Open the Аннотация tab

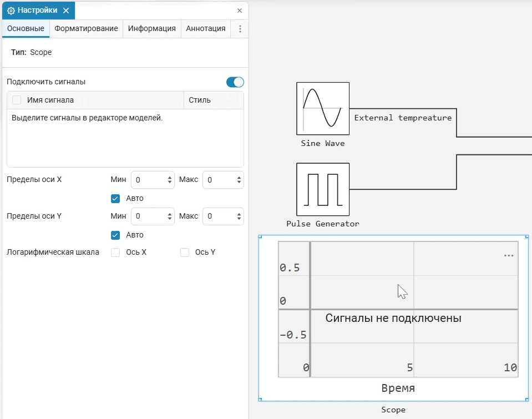tap(206, 28)
